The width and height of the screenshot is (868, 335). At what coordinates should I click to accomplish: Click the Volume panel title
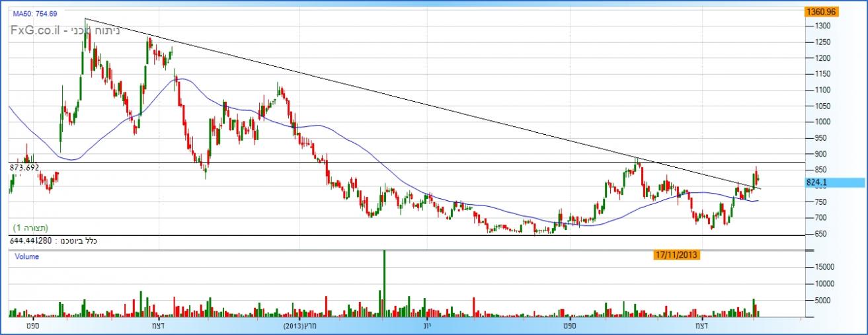pyautogui.click(x=27, y=256)
